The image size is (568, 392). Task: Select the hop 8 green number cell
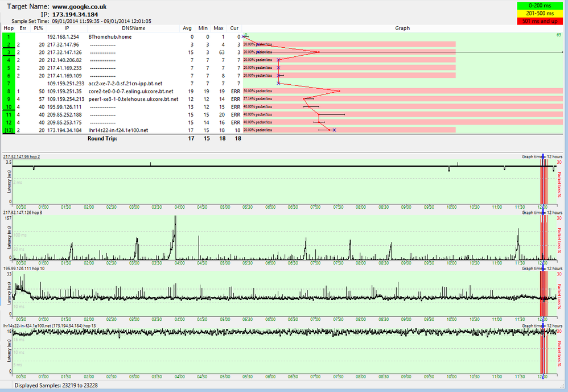click(9, 91)
